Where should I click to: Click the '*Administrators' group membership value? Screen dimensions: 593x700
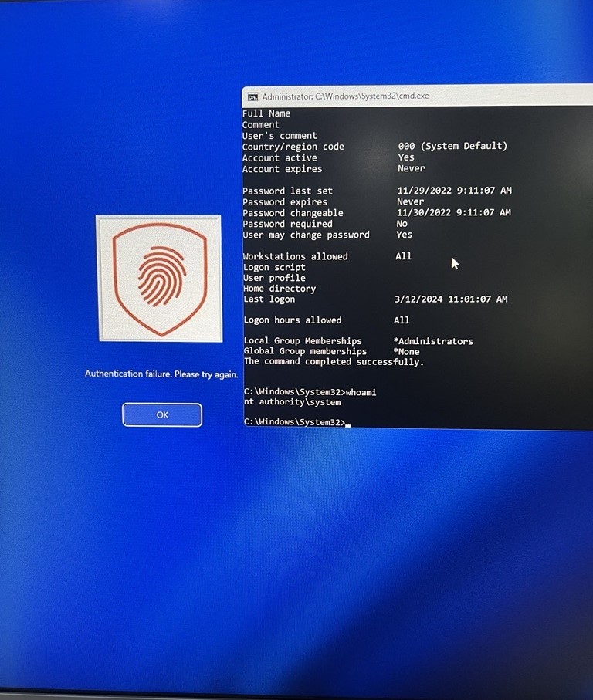tap(434, 341)
